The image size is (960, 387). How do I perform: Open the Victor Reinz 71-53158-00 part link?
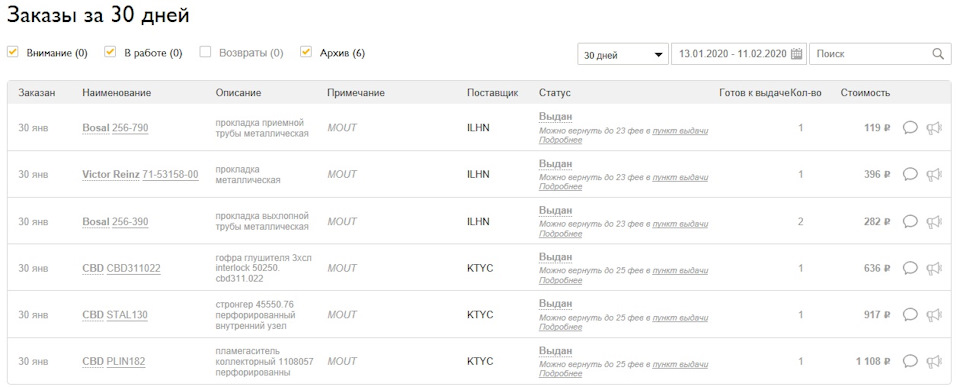coord(170,175)
